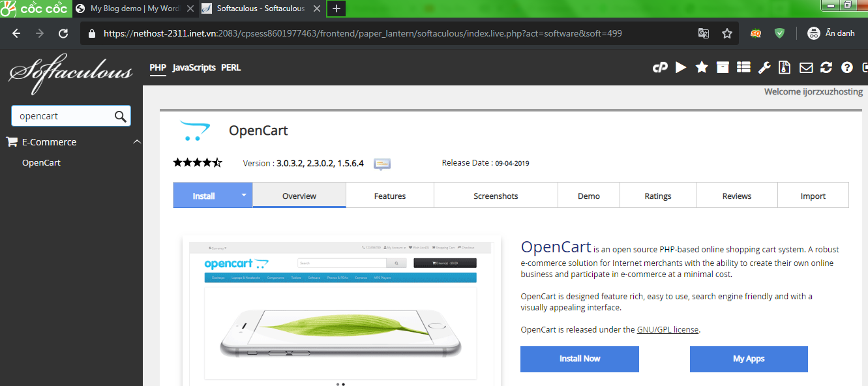
Task: Open the demos play icon in Softaculous toolbar
Action: click(681, 67)
